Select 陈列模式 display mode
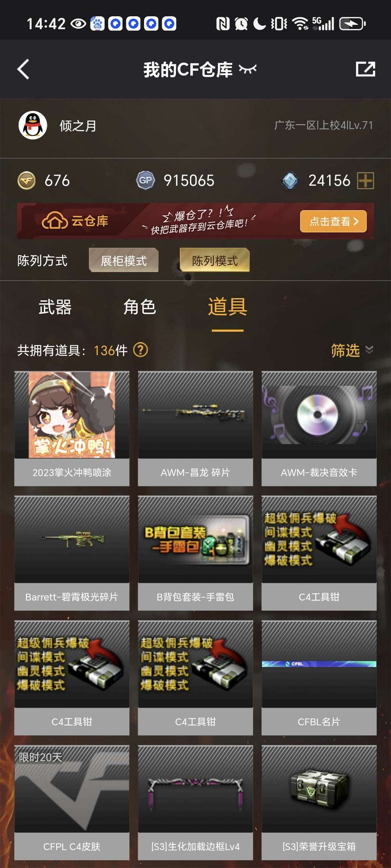Image resolution: width=391 pixels, height=868 pixels. [x=215, y=260]
